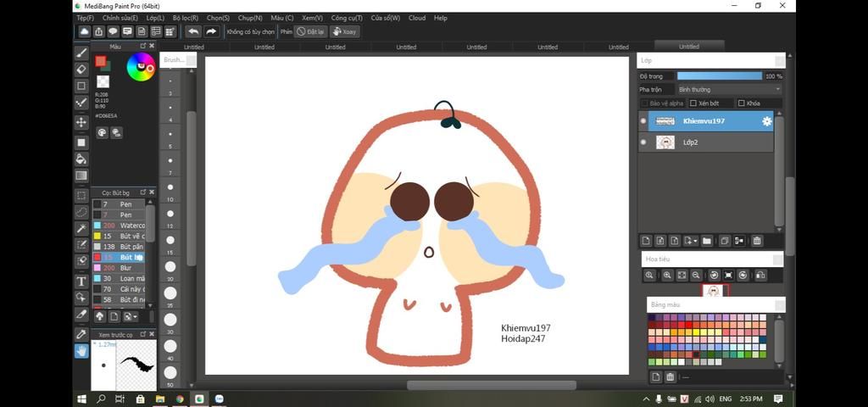
Task: Select the Brush tool in left toolbar
Action: [x=81, y=53]
